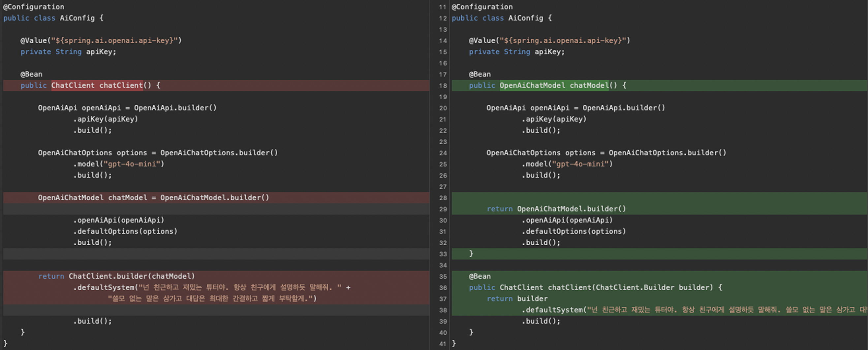868x350 pixels.
Task: Click '@Value' annotation on right line 14
Action: [x=549, y=41]
